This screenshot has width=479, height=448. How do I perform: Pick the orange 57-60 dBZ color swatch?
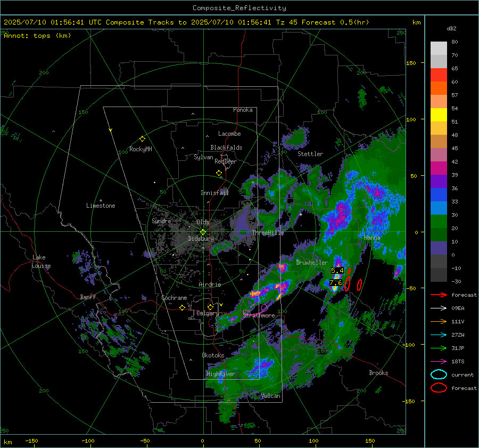click(x=439, y=88)
